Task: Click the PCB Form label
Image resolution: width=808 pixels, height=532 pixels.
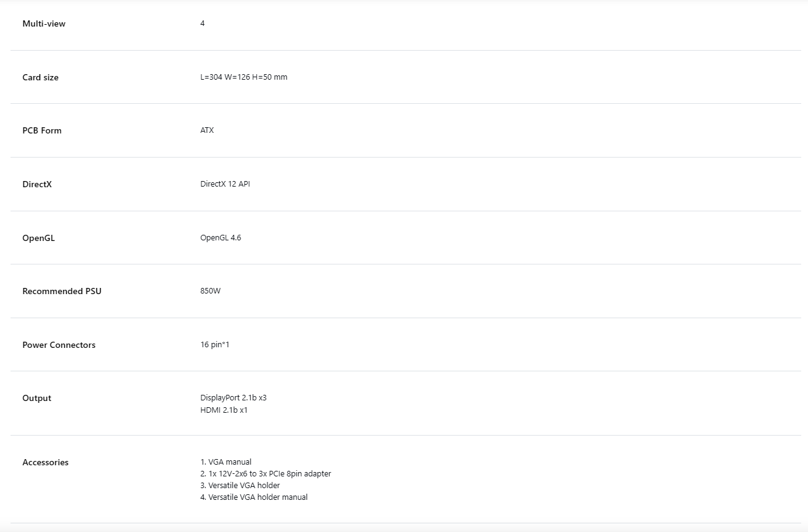Action: pos(42,130)
